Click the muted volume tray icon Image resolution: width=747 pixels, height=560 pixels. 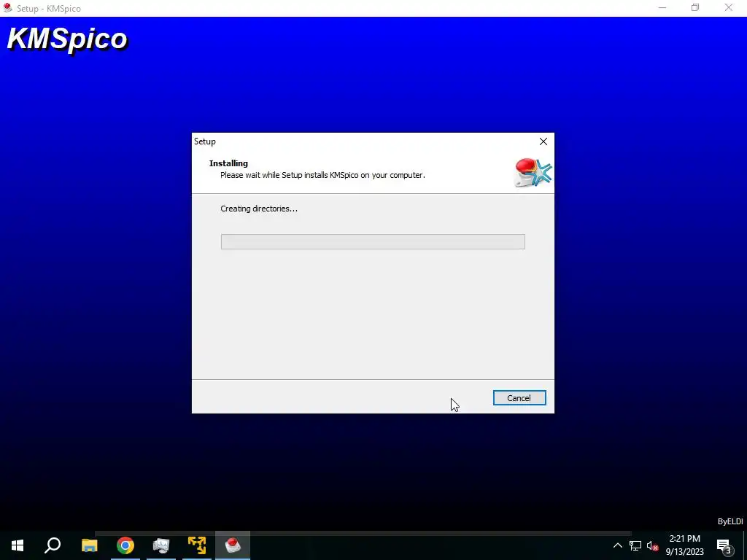(x=652, y=545)
